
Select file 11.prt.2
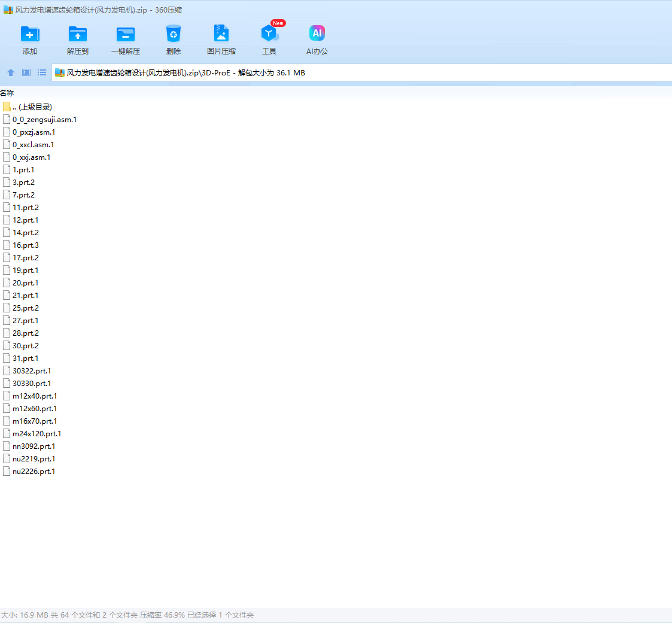(x=26, y=208)
